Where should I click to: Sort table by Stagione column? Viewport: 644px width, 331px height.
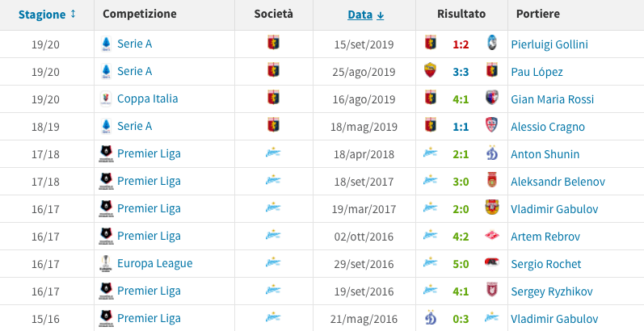[x=47, y=15]
